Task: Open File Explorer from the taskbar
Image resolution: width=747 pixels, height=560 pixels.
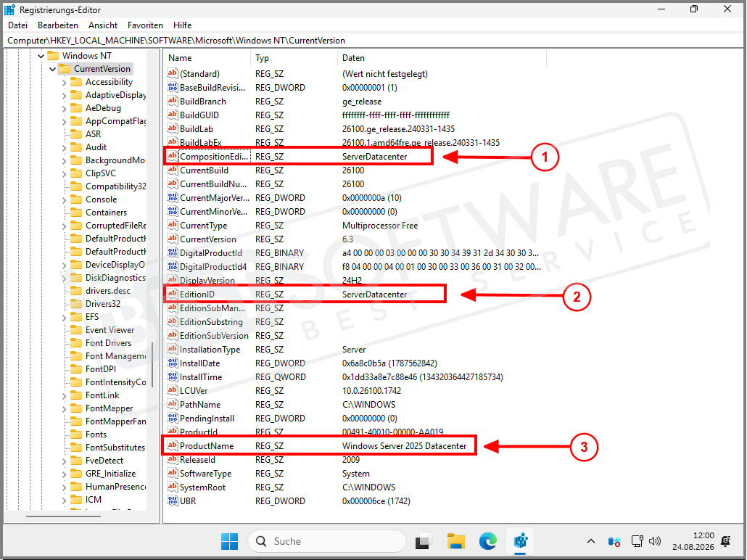Action: tap(456, 541)
